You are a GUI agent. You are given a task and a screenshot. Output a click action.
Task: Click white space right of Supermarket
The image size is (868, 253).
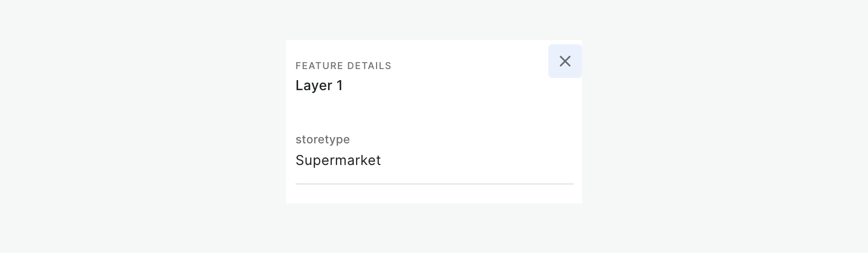coord(474,160)
